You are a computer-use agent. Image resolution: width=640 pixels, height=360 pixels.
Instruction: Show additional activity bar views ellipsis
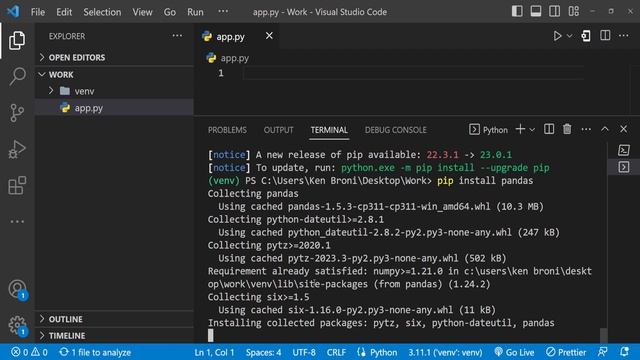(x=17, y=222)
